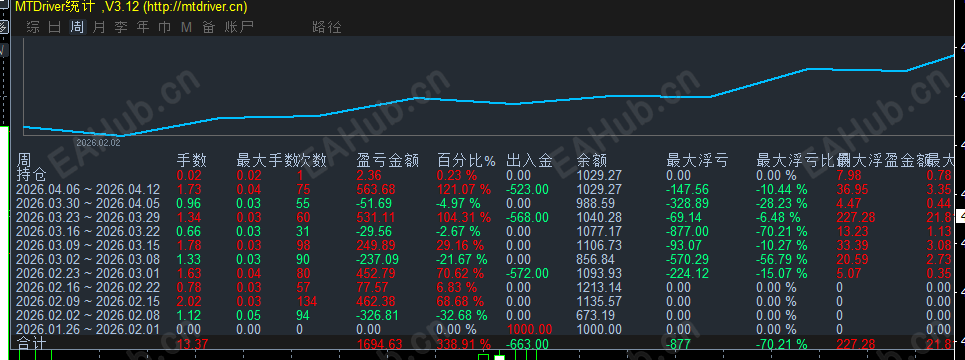Click withdrawal value -568.00
Screen dimensions: 965x360
[x=527, y=217]
